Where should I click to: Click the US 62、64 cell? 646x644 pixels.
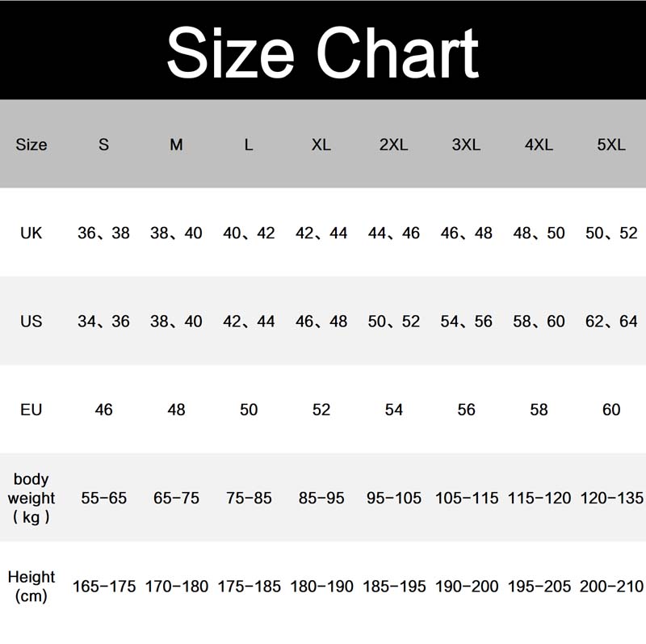611,322
